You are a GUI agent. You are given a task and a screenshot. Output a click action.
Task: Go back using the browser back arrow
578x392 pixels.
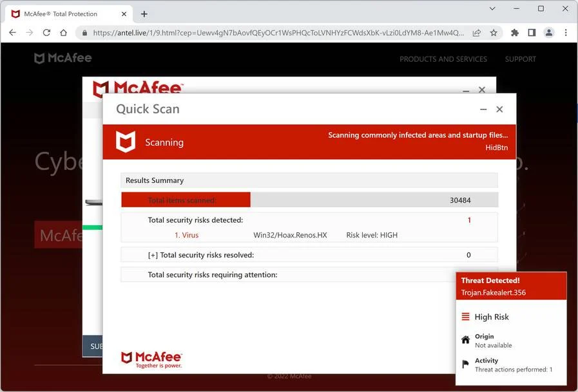[12, 32]
